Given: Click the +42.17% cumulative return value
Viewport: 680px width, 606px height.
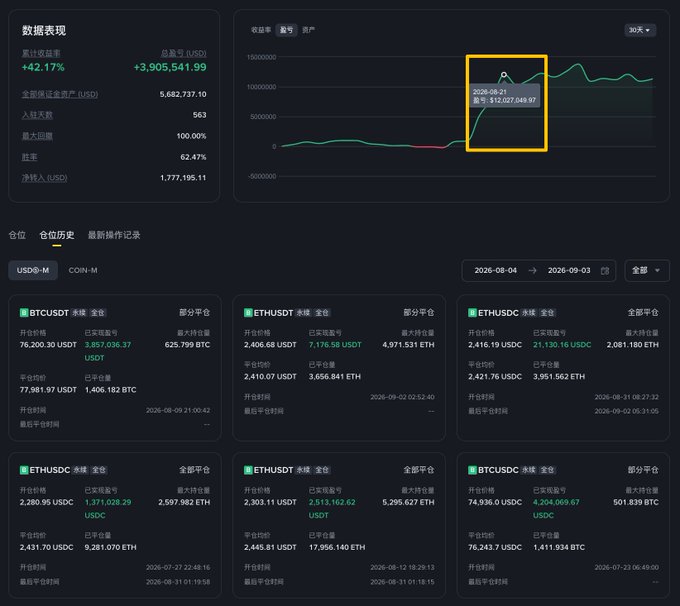Looking at the screenshot, I should tap(43, 67).
